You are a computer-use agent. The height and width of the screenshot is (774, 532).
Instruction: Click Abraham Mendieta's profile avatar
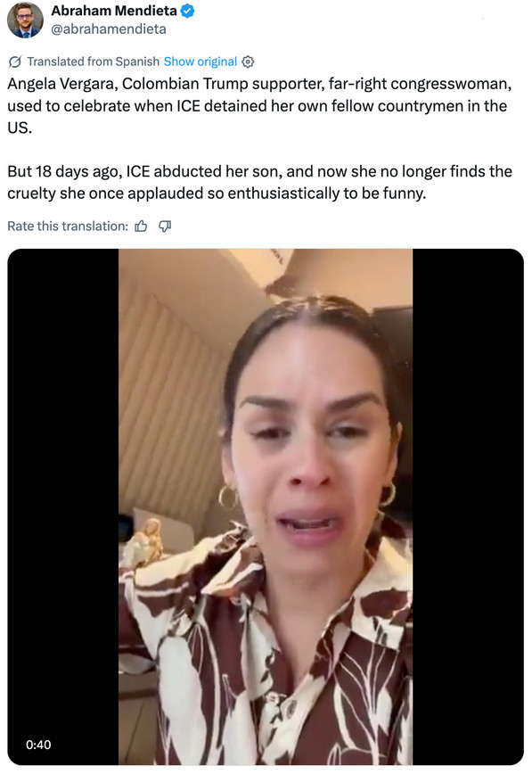click(x=25, y=20)
